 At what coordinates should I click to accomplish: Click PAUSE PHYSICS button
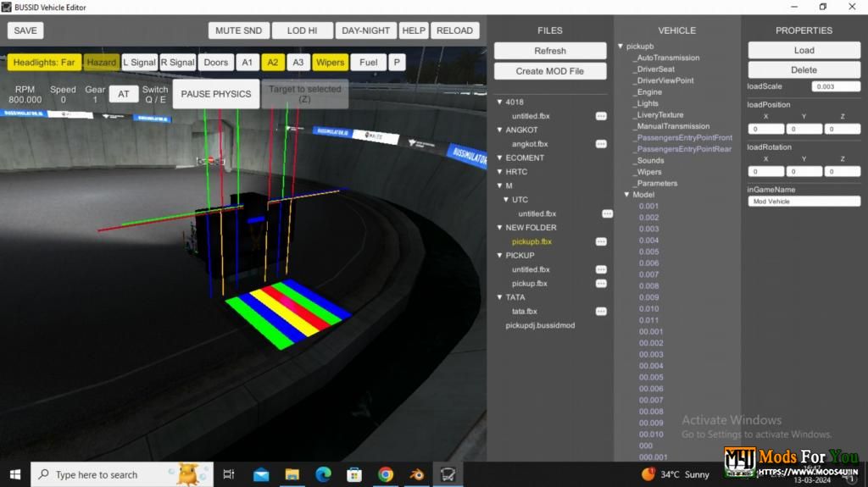[x=216, y=94]
